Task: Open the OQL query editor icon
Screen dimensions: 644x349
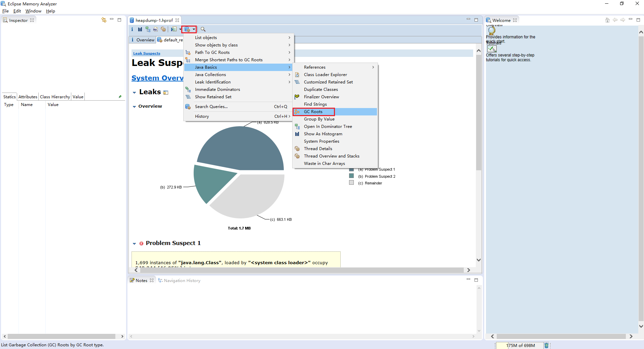Action: (155, 29)
